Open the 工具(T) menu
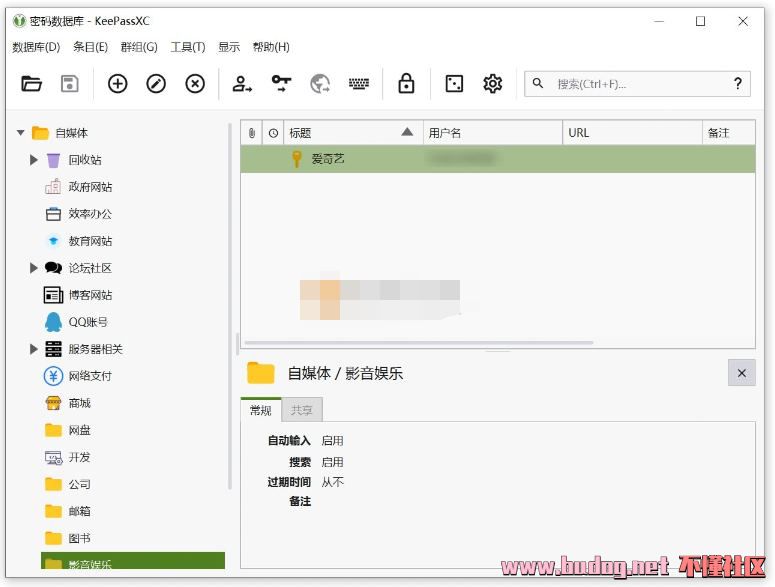This screenshot has height=587, width=775. point(187,47)
